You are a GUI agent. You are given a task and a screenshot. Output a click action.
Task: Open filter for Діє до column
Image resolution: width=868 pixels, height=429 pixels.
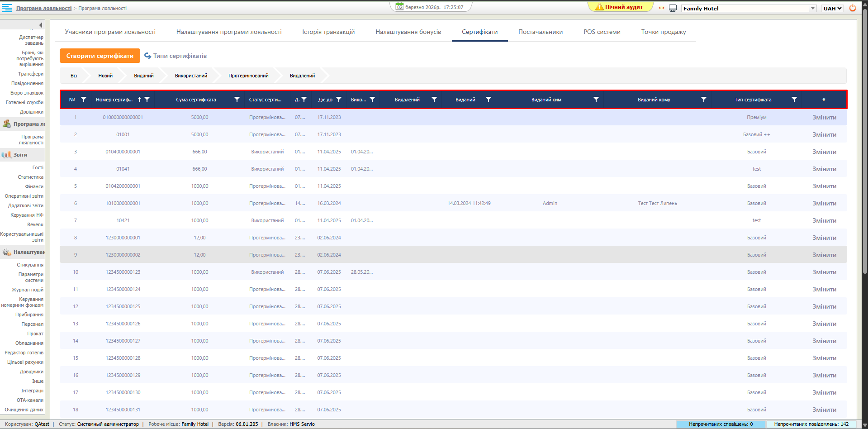point(338,100)
